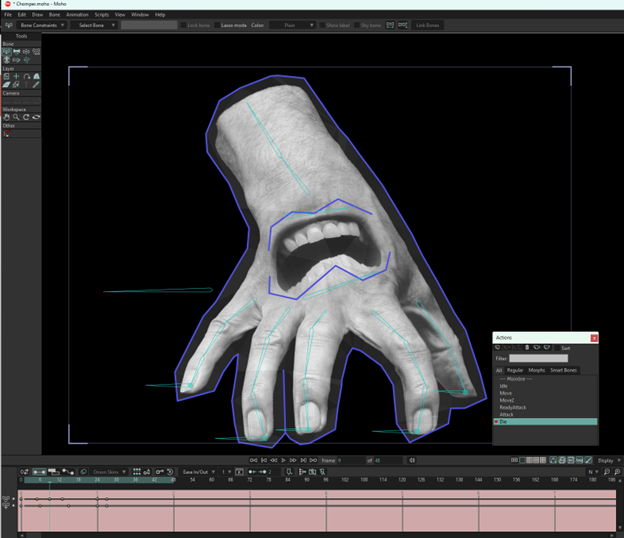Zoom out the timeline magnifier
Viewport: 624px width, 538px height.
pos(607,472)
